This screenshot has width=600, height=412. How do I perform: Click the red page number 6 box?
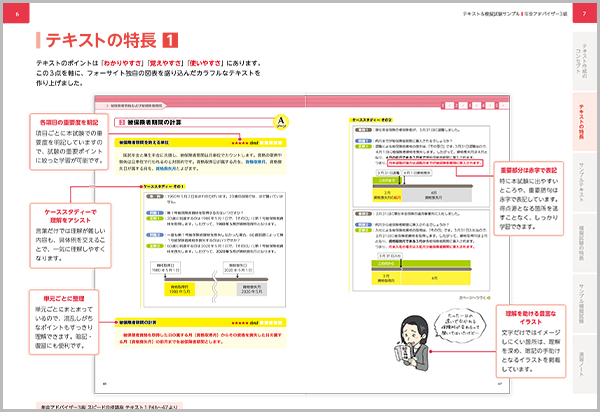tap(16, 13)
